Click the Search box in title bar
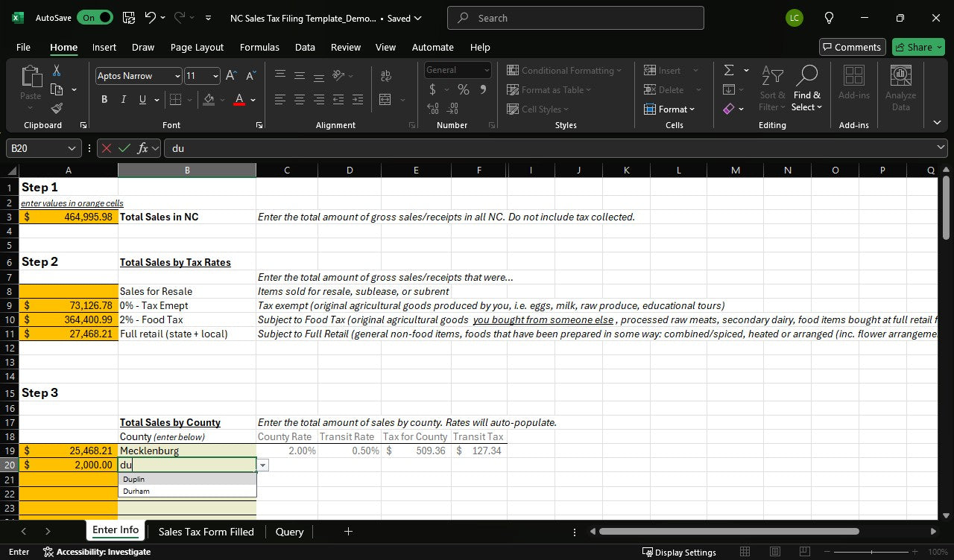Viewport: 954px width, 560px height. (575, 18)
